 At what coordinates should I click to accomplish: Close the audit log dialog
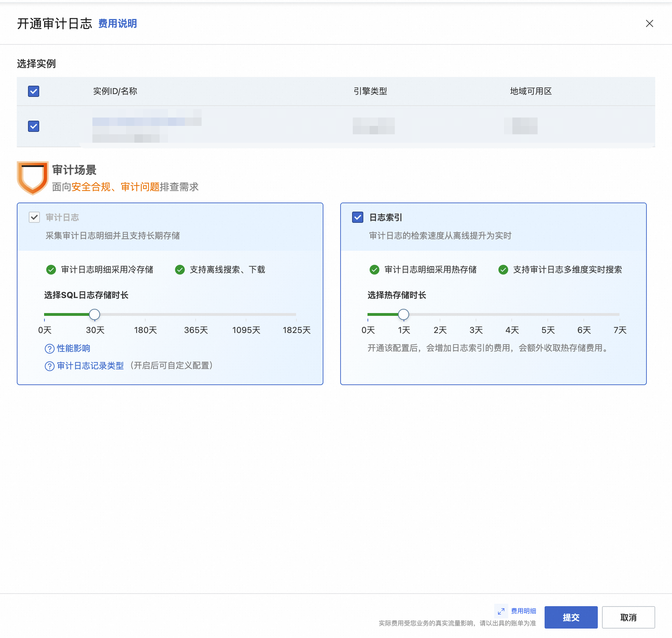(x=649, y=23)
